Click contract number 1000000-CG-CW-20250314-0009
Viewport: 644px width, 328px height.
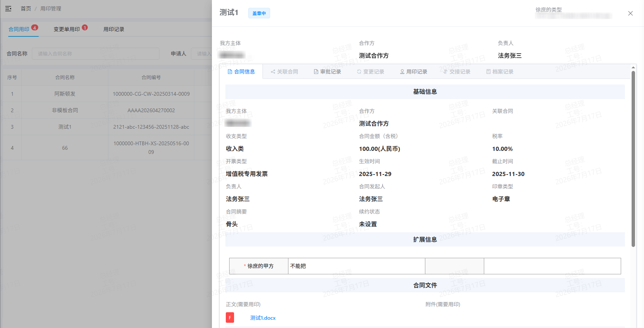click(151, 94)
